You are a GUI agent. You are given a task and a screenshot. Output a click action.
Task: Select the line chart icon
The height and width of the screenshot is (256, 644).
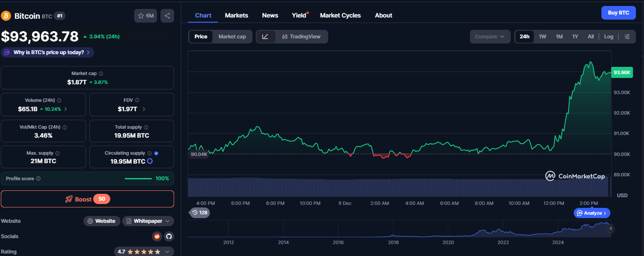click(265, 37)
